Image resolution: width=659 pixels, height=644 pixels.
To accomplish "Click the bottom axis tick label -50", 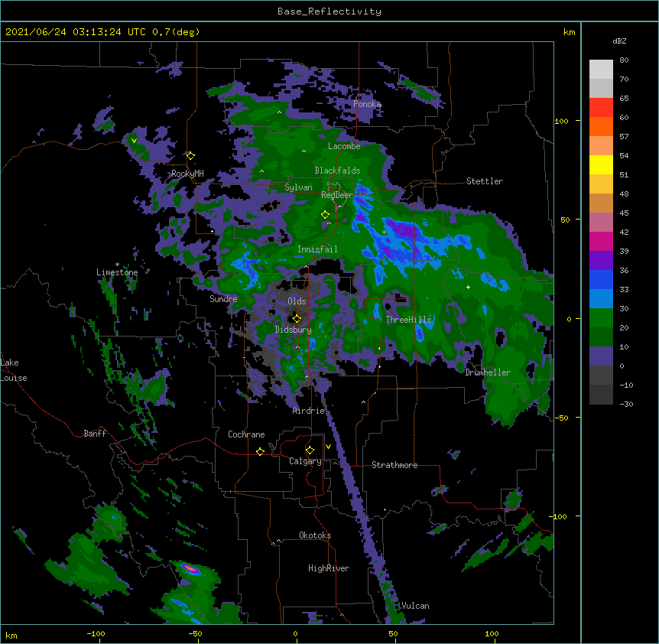I will tap(195, 633).
